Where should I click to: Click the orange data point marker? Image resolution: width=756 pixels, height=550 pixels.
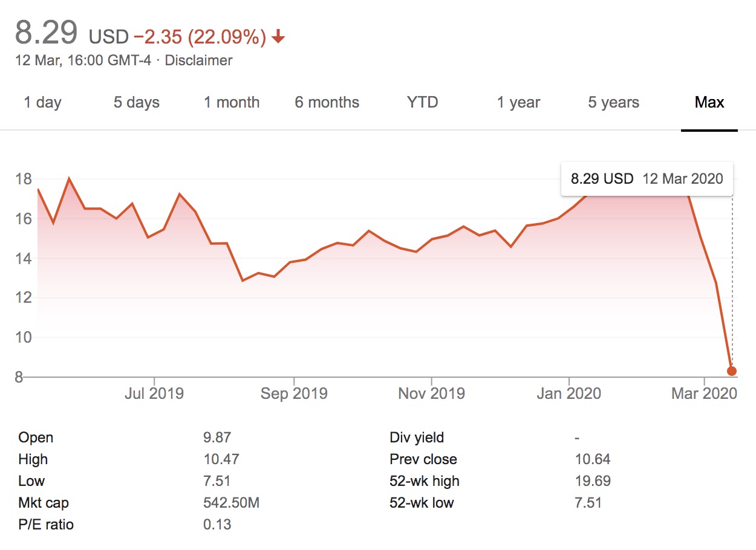[732, 370]
